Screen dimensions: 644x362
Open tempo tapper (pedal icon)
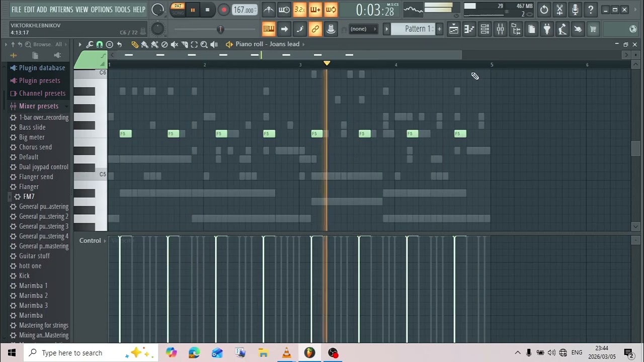(562, 29)
